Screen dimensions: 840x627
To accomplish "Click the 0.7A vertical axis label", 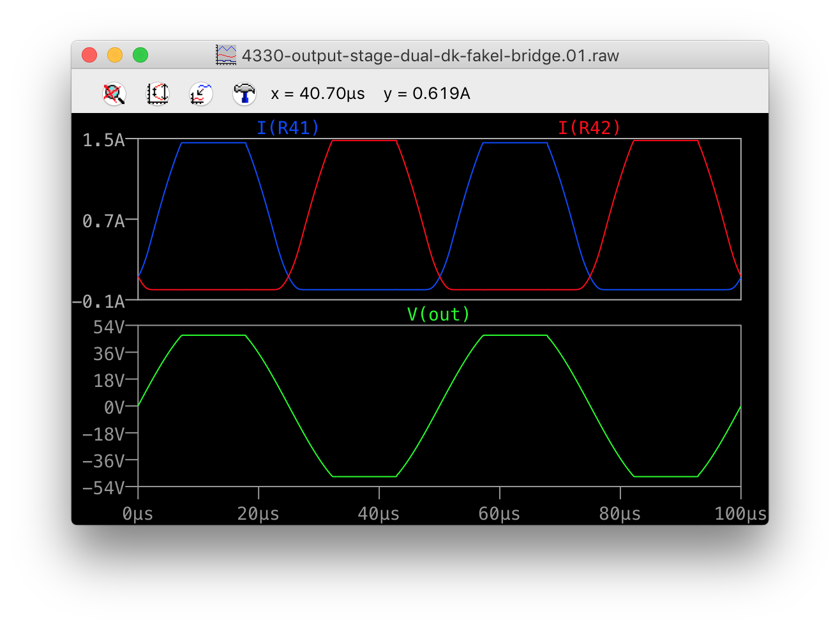I will coord(103,222).
